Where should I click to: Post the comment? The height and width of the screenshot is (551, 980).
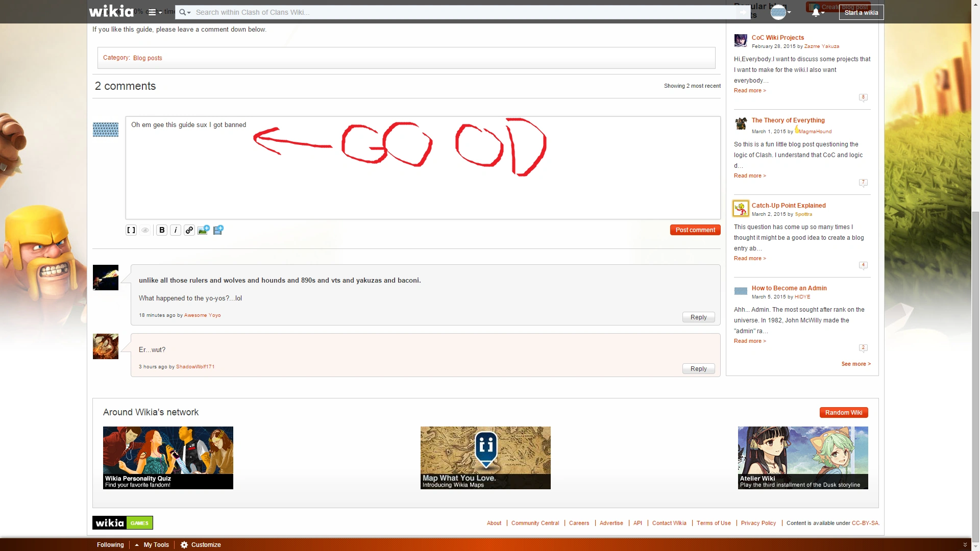click(x=695, y=230)
